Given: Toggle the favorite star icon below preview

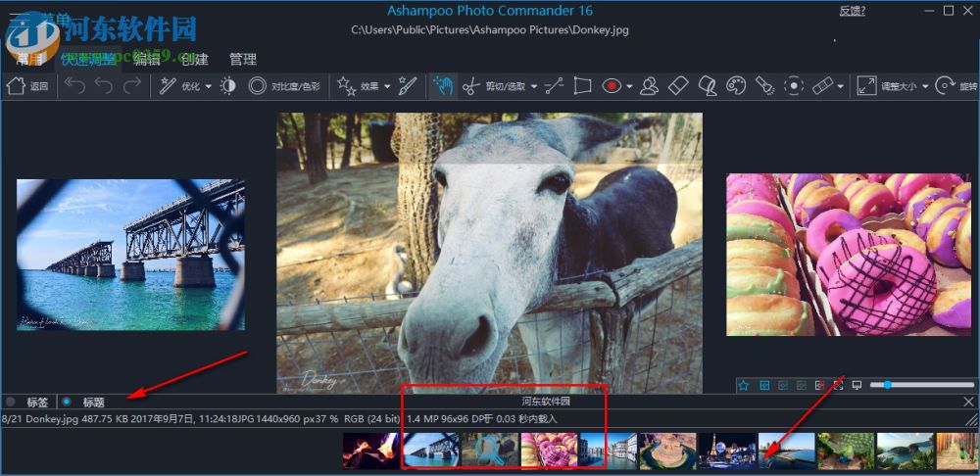Looking at the screenshot, I should point(743,386).
